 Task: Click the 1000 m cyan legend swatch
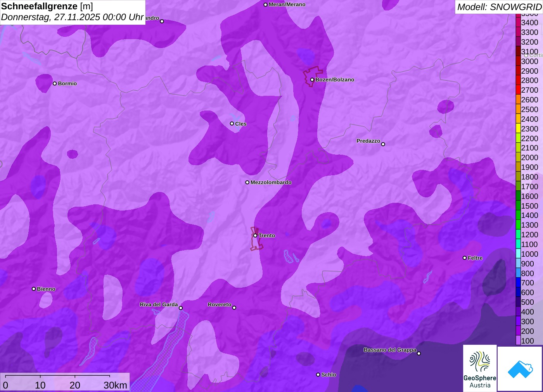coord(518,254)
